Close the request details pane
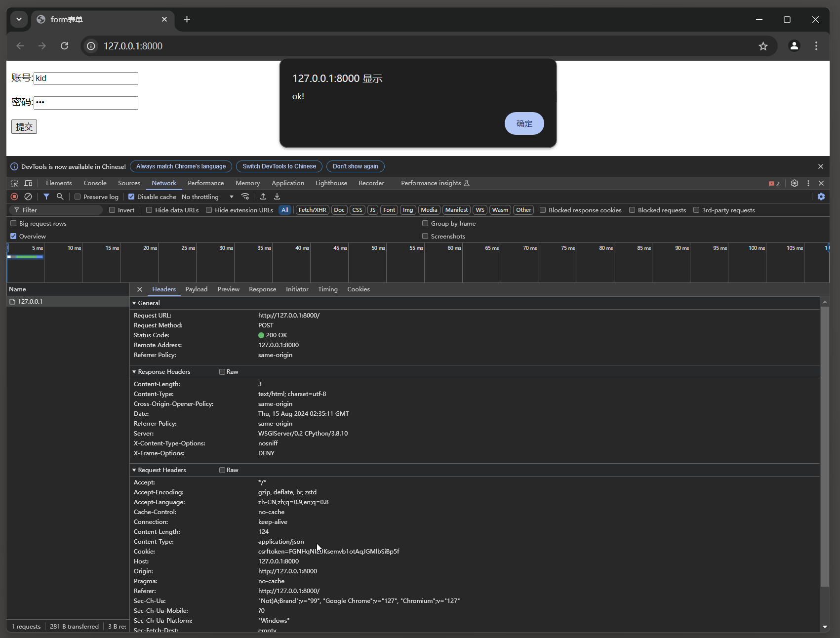Screen dimensions: 840x638 140,289
